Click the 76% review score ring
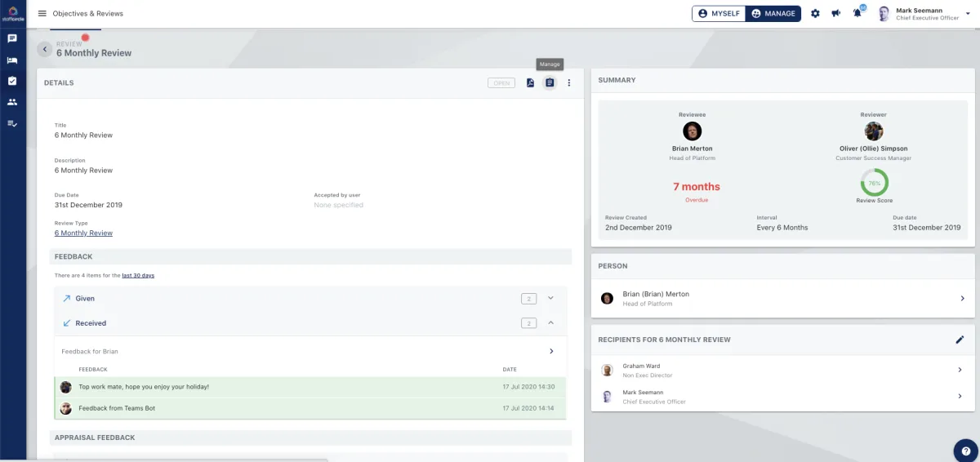Image resolution: width=980 pixels, height=462 pixels. click(x=874, y=183)
